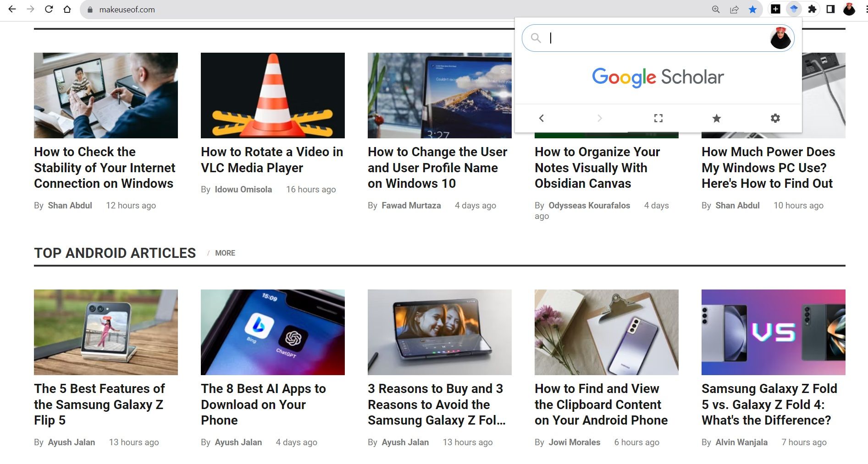Image resolution: width=868 pixels, height=464 pixels.
Task: Focus the Google Scholar search field
Action: 658,38
